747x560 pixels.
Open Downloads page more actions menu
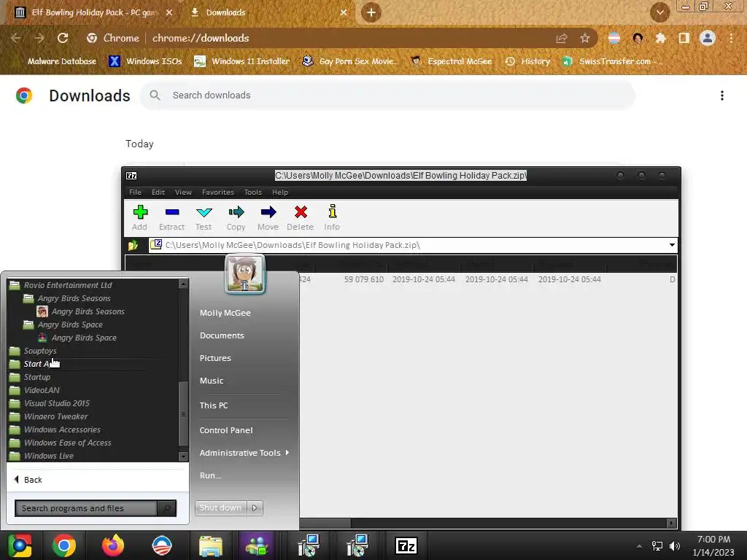coord(722,96)
